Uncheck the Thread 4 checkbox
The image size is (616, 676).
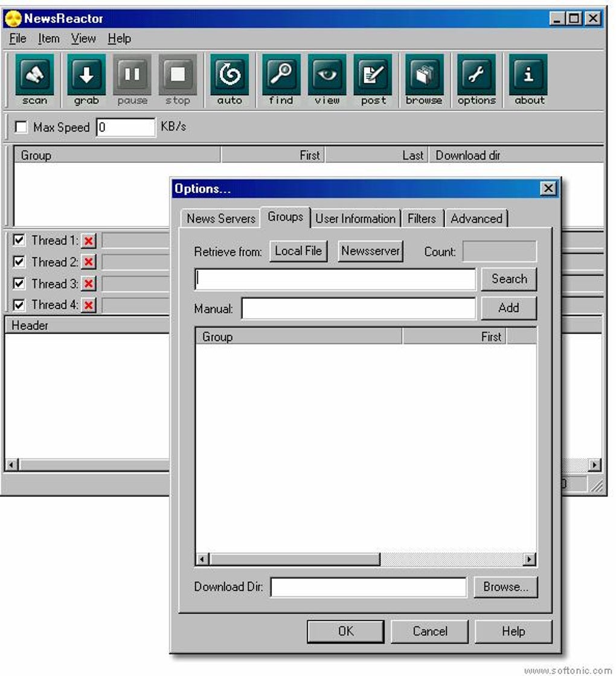[x=19, y=305]
